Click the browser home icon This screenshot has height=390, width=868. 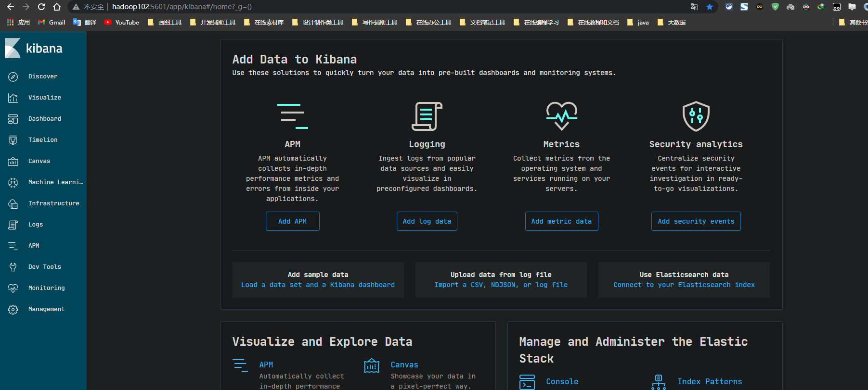(57, 7)
